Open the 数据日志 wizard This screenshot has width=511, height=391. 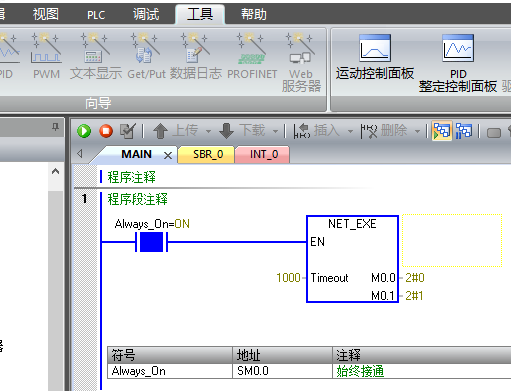[195, 56]
